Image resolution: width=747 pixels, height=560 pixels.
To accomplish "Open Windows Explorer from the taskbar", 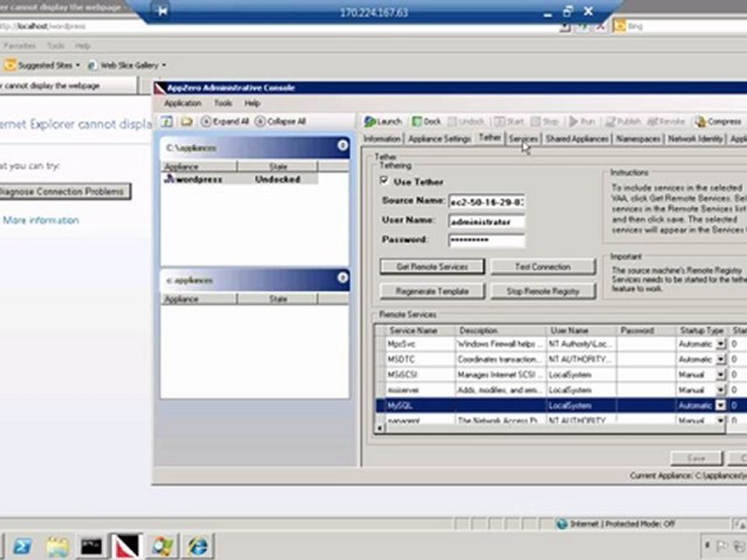I will click(x=57, y=546).
